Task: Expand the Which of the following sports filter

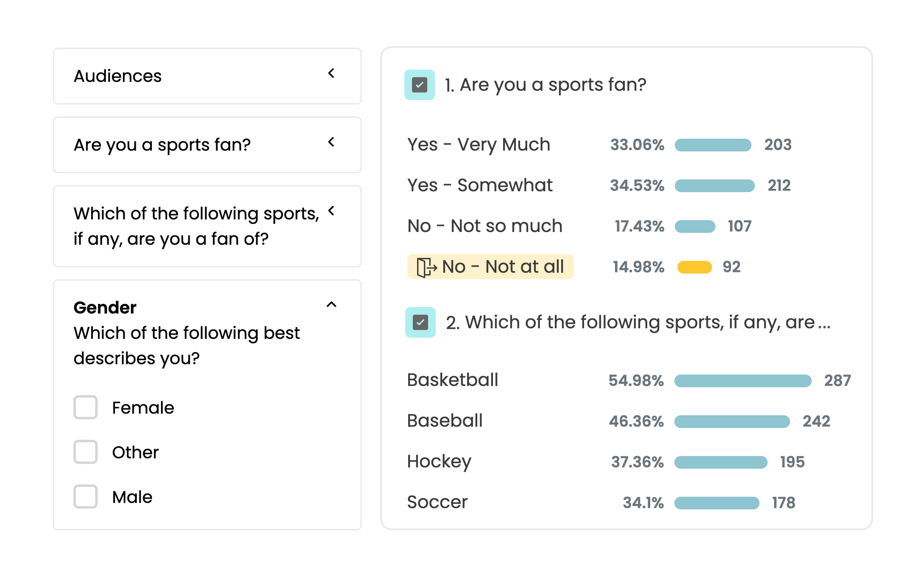Action: (331, 211)
